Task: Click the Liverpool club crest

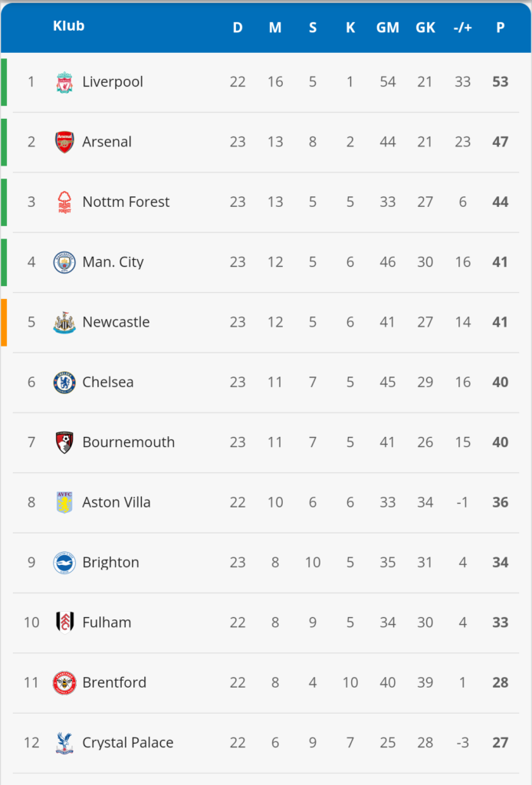Action: (x=64, y=82)
